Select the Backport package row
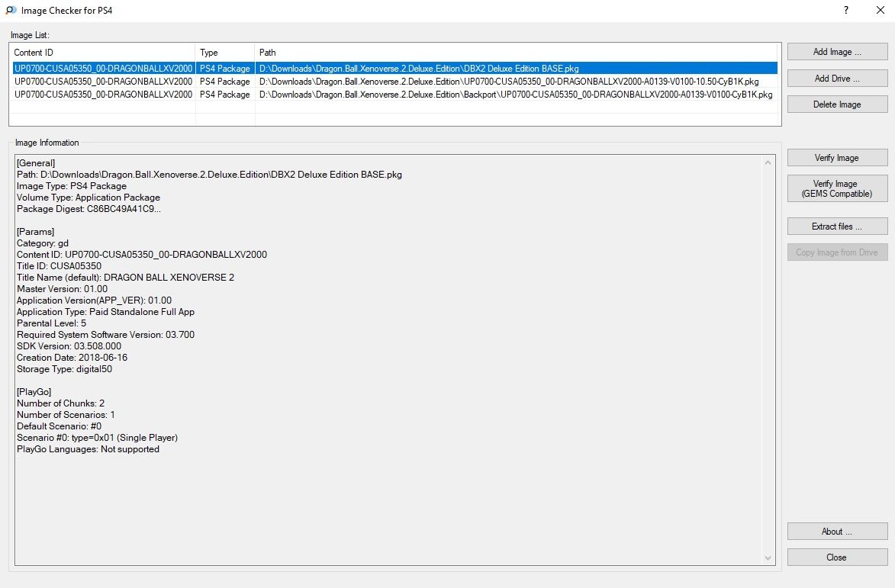This screenshot has width=895, height=588. coord(395,95)
